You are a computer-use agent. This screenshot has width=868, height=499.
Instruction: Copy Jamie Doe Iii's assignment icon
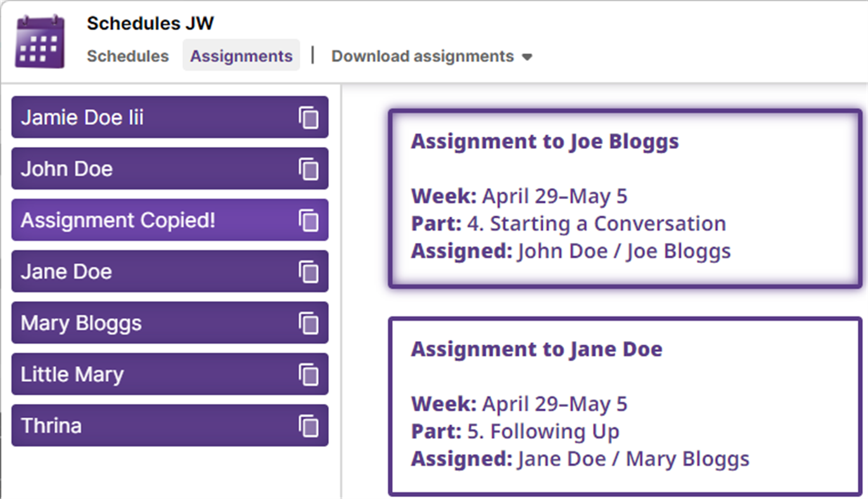pos(309,117)
